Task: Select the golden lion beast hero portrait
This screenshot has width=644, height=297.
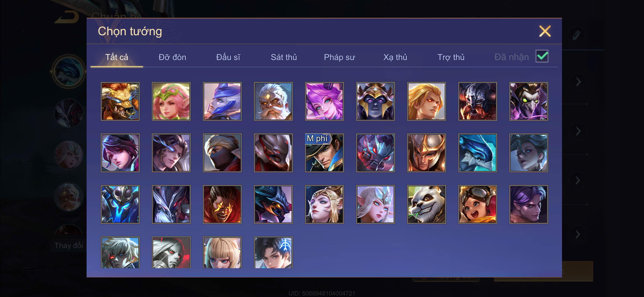Action: [120, 101]
